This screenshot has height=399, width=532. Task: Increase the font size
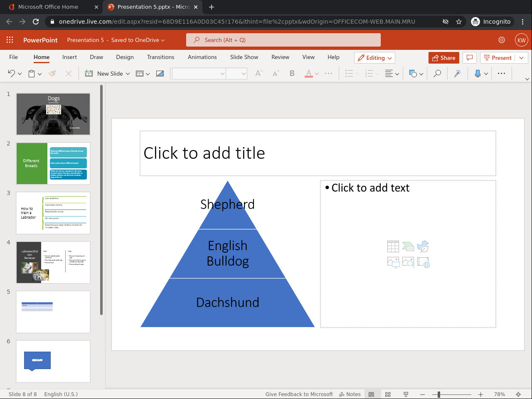tap(259, 74)
